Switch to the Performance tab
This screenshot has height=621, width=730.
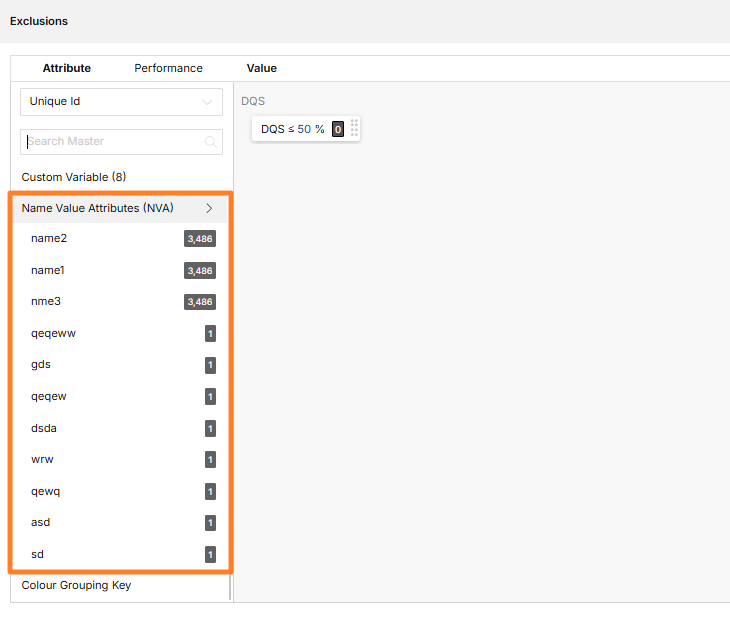click(168, 68)
